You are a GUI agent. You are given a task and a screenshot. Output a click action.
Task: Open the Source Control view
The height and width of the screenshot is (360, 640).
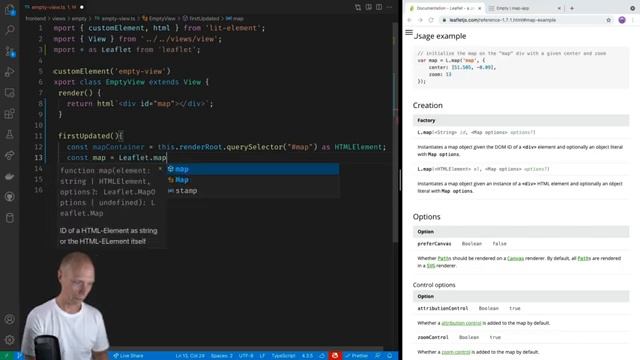9,51
